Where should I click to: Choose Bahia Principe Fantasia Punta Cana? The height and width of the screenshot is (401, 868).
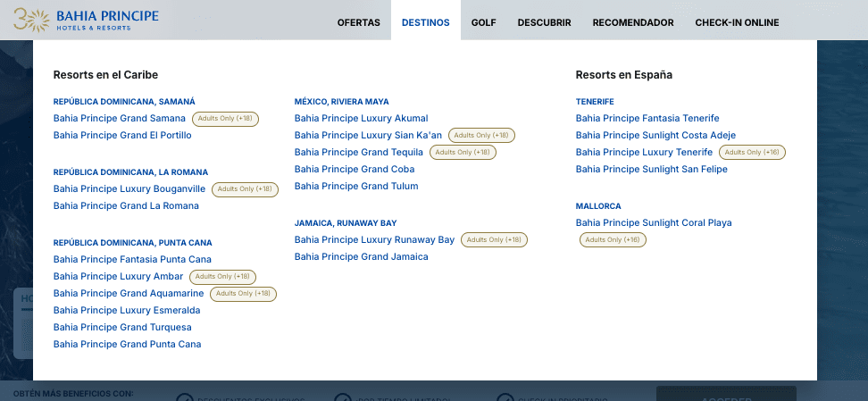[x=132, y=260]
